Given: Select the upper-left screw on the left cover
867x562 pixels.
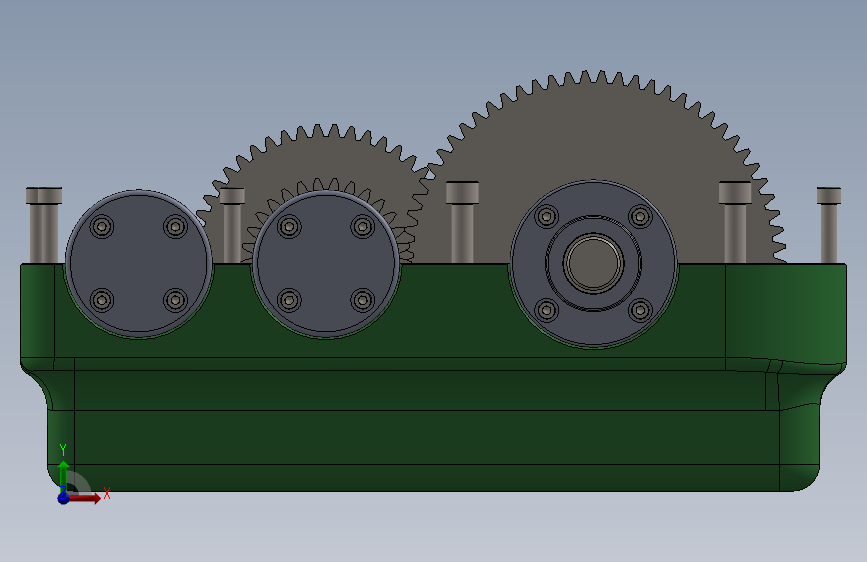Looking at the screenshot, I should [x=102, y=226].
